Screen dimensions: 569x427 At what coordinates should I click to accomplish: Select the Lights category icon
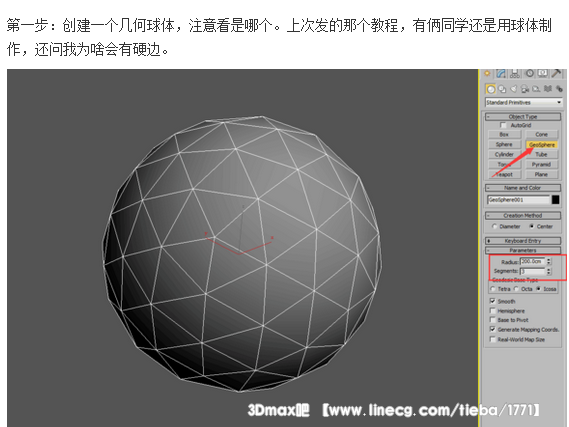click(514, 89)
